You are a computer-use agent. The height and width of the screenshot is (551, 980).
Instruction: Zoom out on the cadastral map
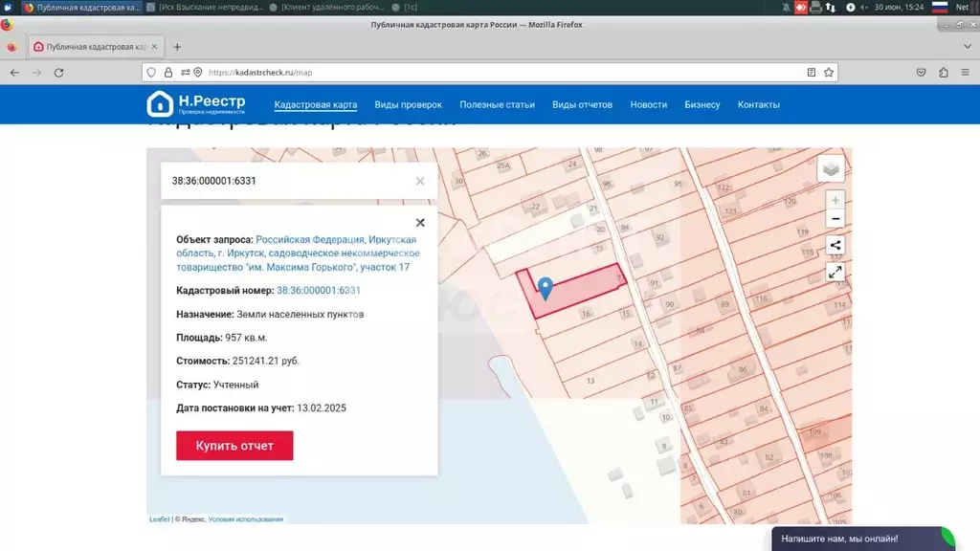click(835, 219)
